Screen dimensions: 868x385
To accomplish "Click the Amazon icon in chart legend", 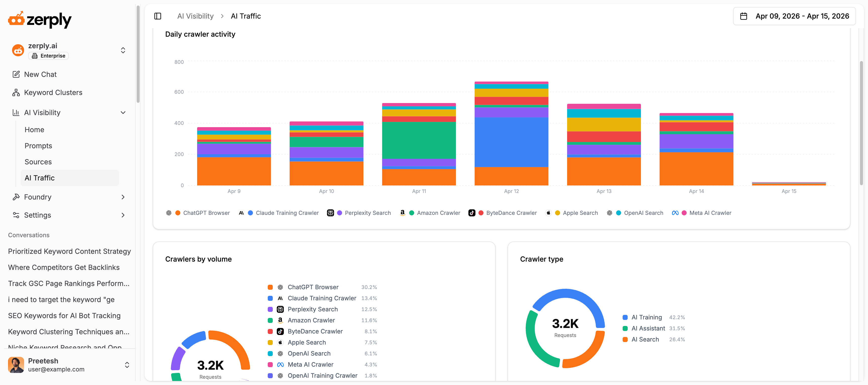I will [x=402, y=213].
